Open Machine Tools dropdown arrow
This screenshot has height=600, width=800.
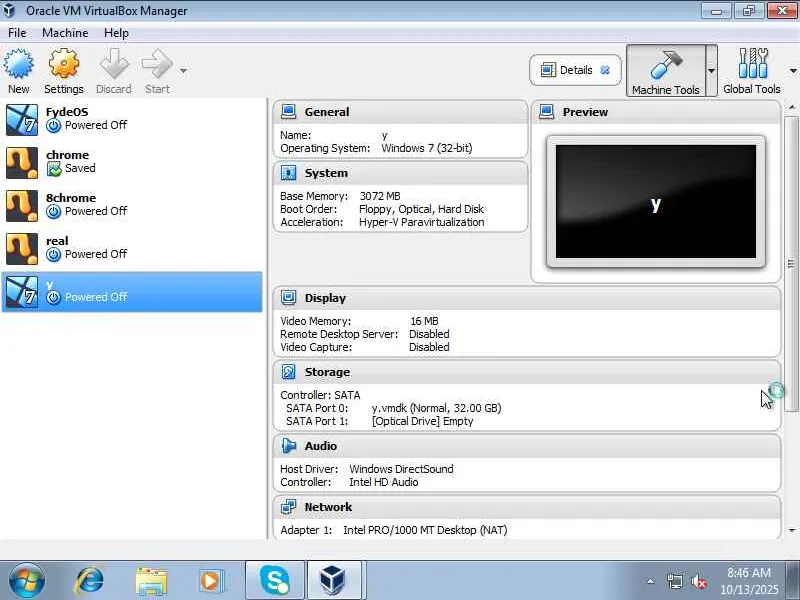coord(711,70)
